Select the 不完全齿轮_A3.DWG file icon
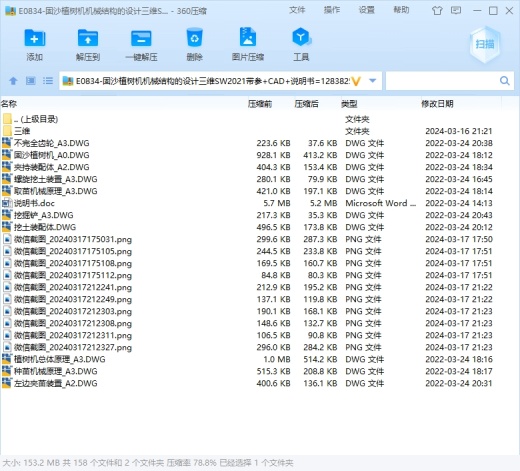 click(x=7, y=143)
